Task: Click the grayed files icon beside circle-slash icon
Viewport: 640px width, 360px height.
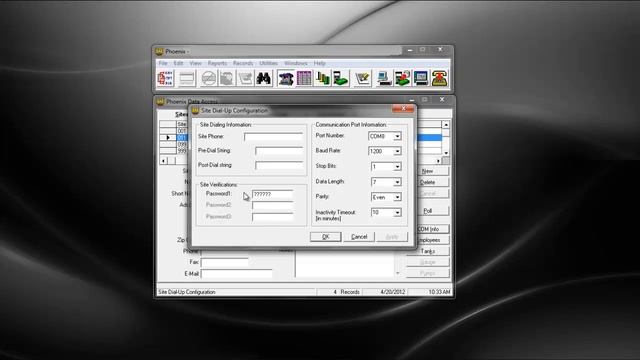Action: click(227, 78)
